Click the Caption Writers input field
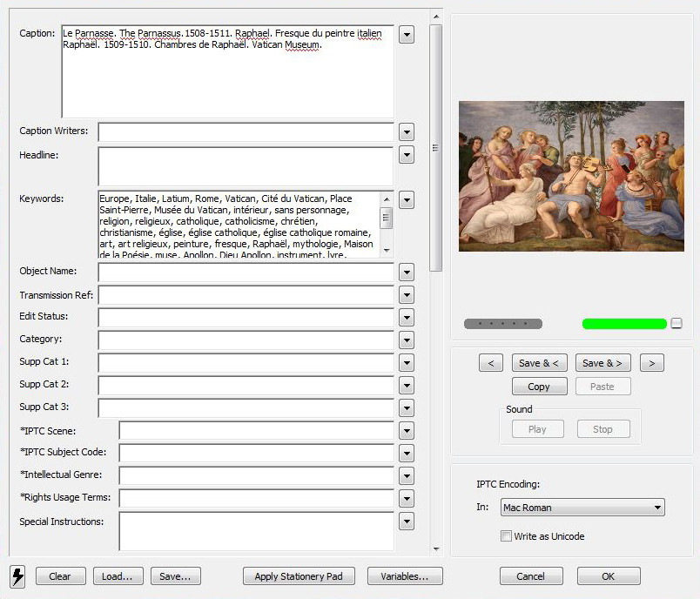Viewport: 700px width, 599px height. [x=246, y=132]
